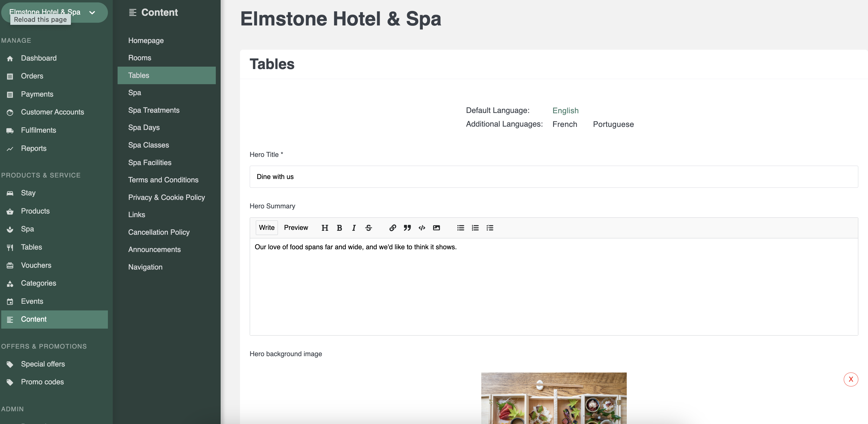Click the insert code icon

422,228
